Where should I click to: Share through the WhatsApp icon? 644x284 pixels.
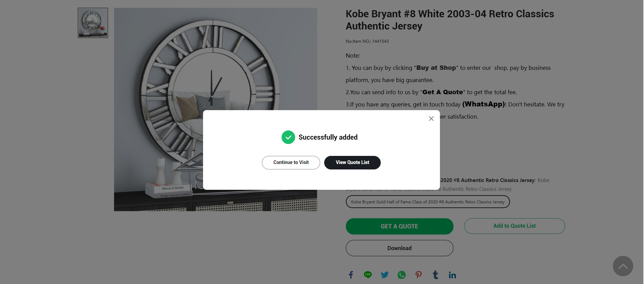tap(402, 275)
